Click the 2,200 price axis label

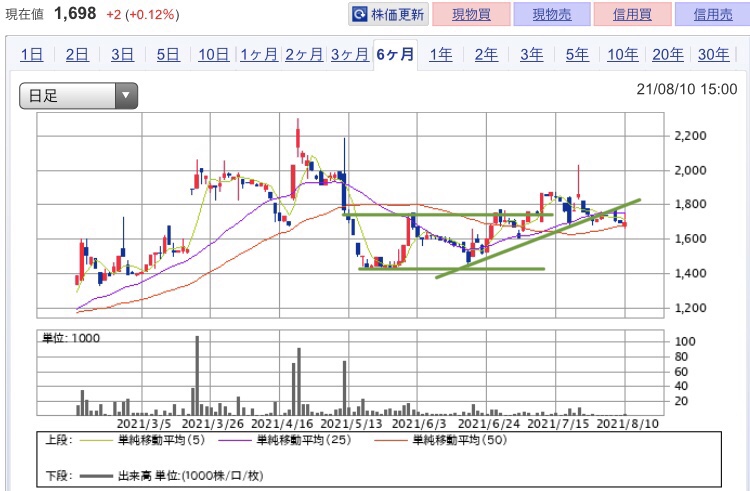click(x=690, y=136)
